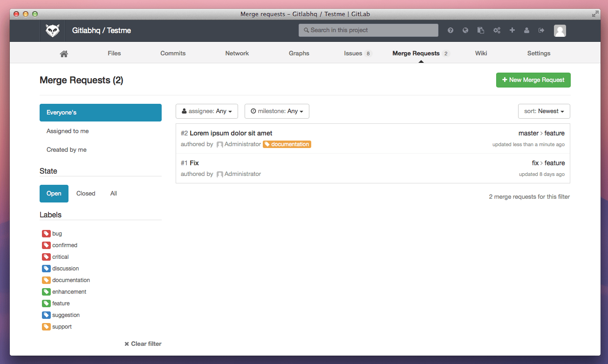Select the home icon in the project navigation

point(64,53)
